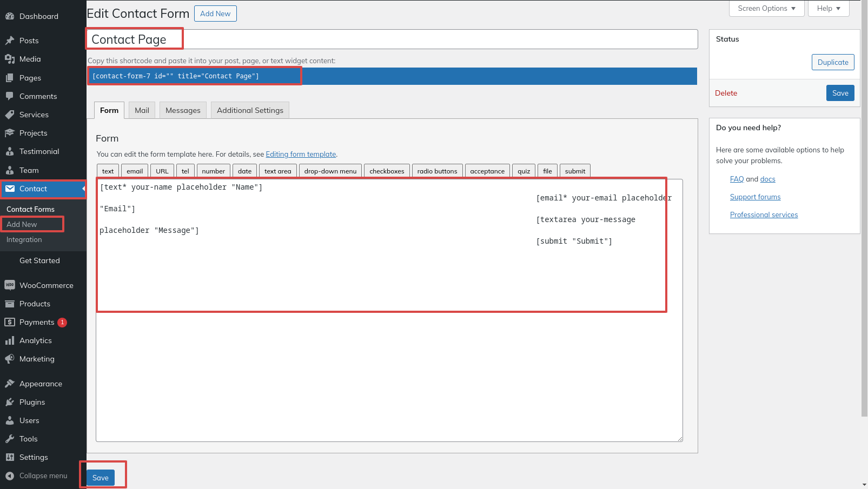The image size is (868, 489).
Task: Click the Duplicate button in Status box
Action: (x=832, y=62)
